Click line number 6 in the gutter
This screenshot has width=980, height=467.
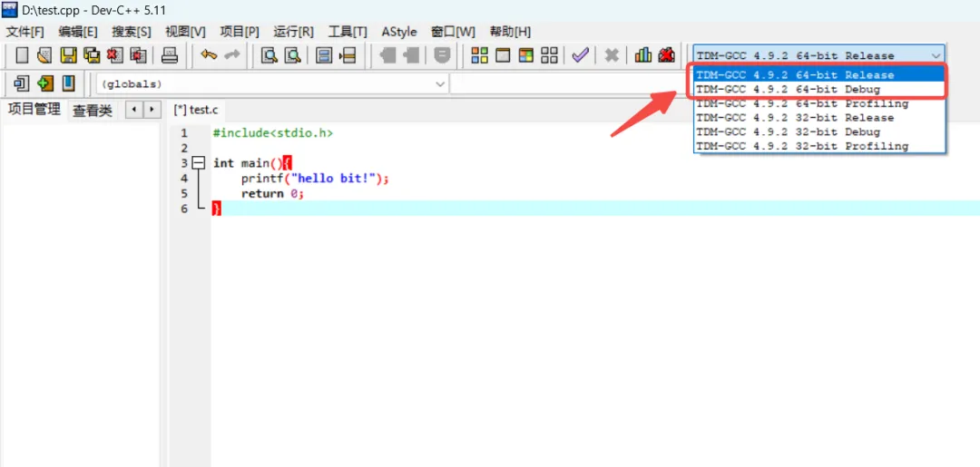click(183, 209)
